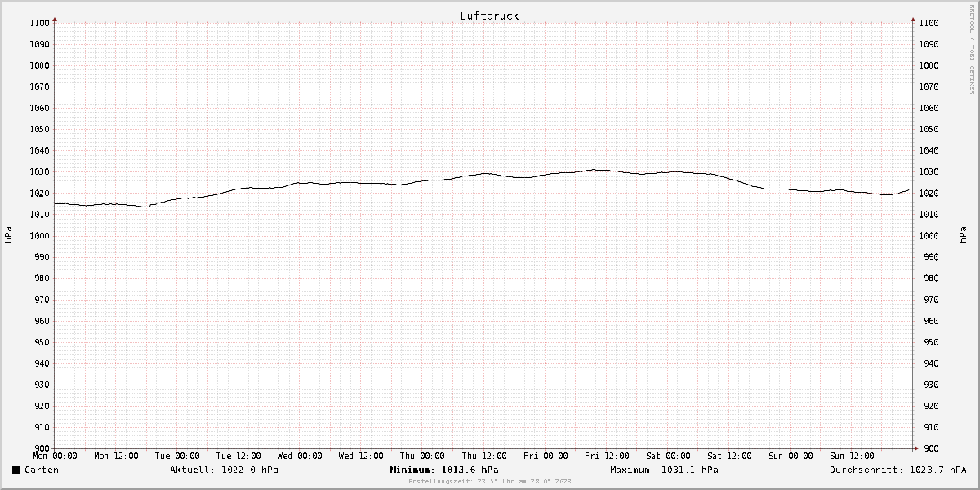This screenshot has width=980, height=490.
Task: Select the Aktuell: 1022.0 hPa value
Action: pos(224,470)
